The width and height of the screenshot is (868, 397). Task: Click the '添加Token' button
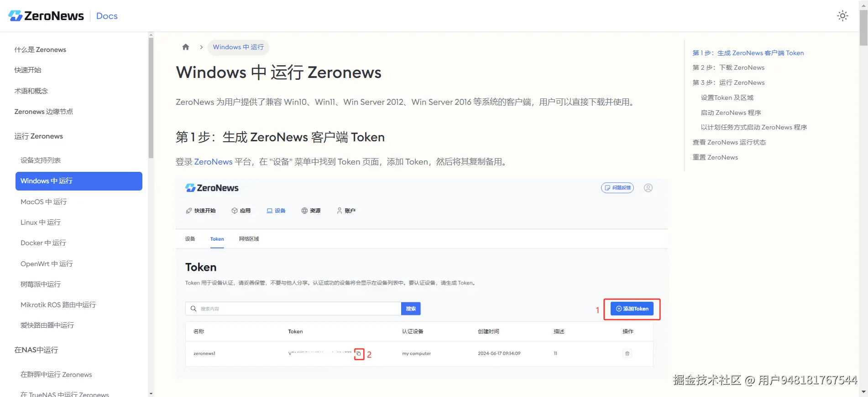[x=632, y=309]
